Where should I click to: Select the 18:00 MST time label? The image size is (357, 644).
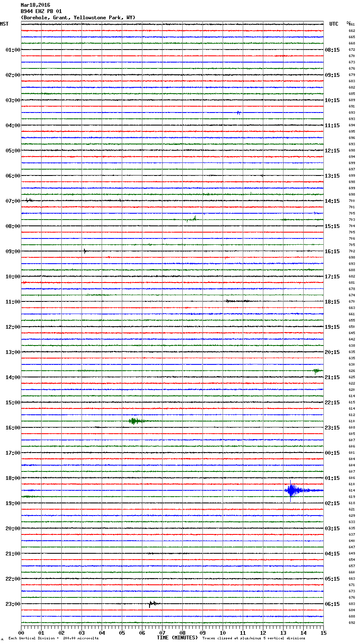[13, 478]
